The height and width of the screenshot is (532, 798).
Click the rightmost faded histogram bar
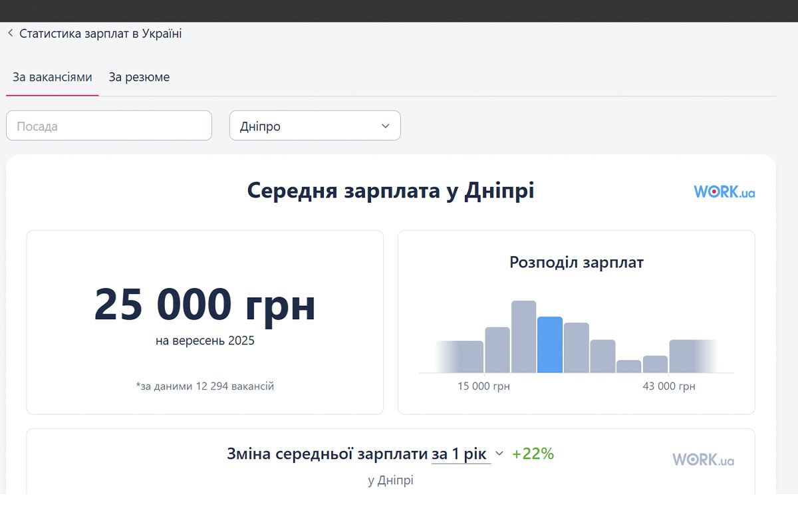[x=693, y=356]
